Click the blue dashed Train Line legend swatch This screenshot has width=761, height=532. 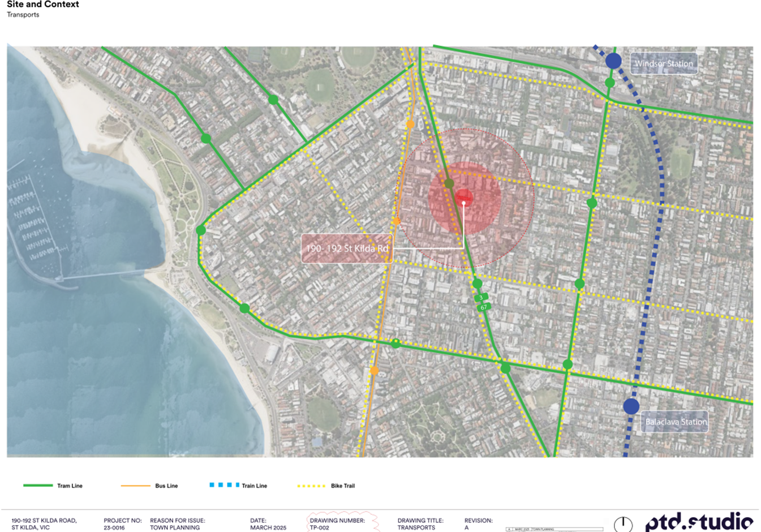[x=224, y=485]
